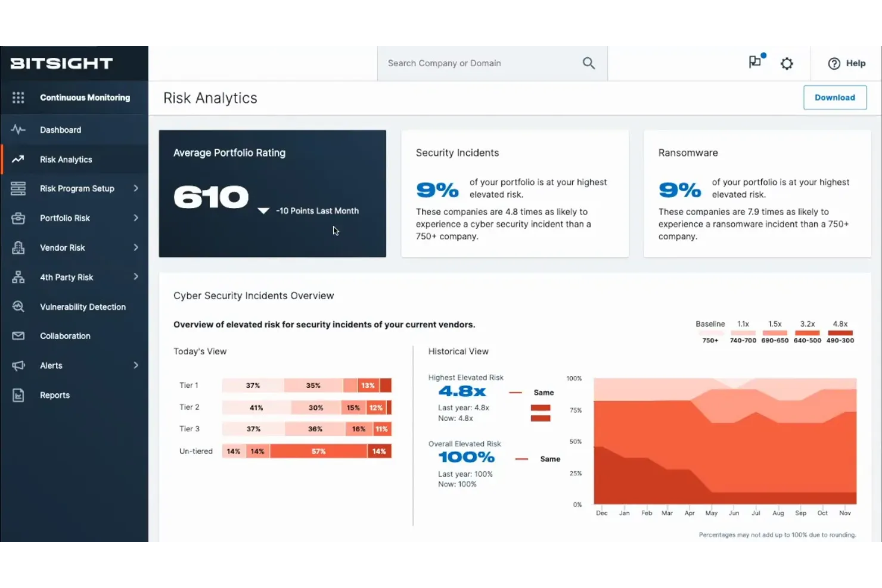Click the Continuous Monitoring grid icon
Image resolution: width=882 pixels, height=588 pixels.
[x=18, y=97]
